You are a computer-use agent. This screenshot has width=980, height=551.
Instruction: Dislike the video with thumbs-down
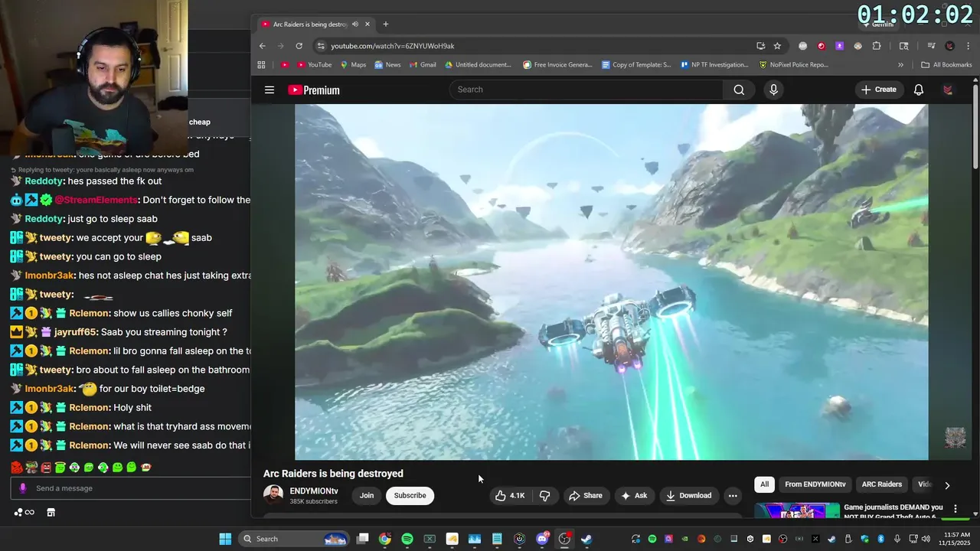pos(545,496)
